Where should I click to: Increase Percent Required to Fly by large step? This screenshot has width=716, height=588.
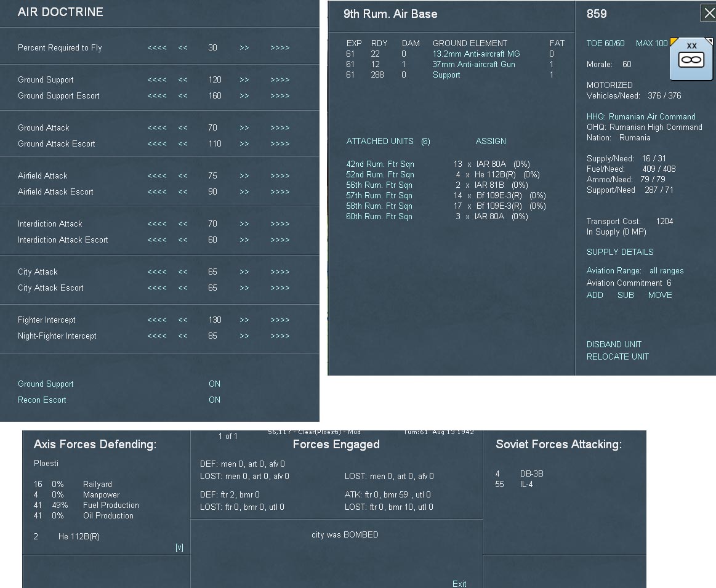tap(280, 47)
